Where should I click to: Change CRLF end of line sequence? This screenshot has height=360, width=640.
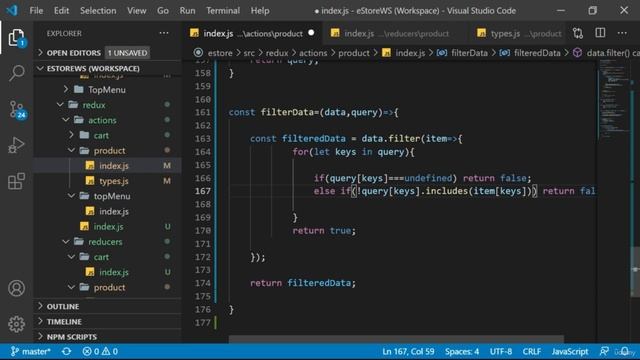click(x=531, y=351)
